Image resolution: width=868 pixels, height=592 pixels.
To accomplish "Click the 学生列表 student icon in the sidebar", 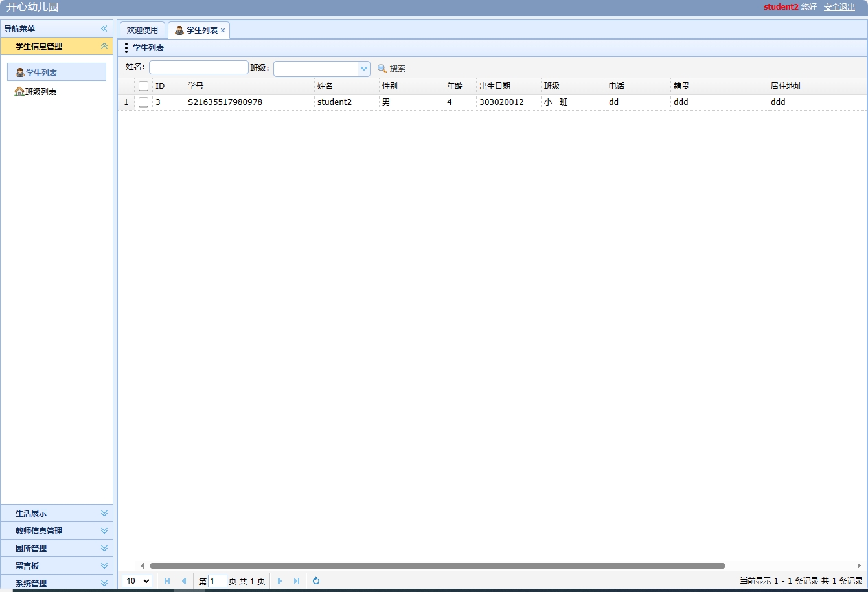I will click(19, 73).
